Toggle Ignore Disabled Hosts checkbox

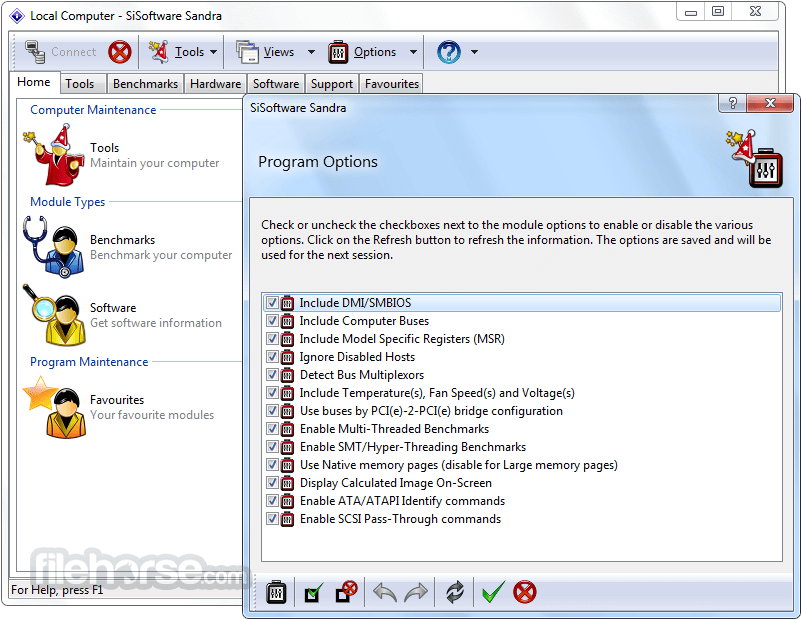[x=272, y=357]
